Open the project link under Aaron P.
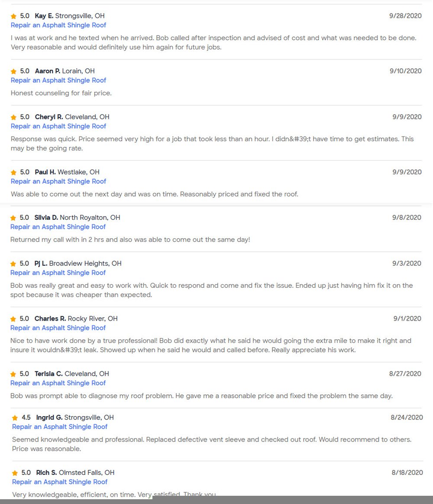 point(58,80)
